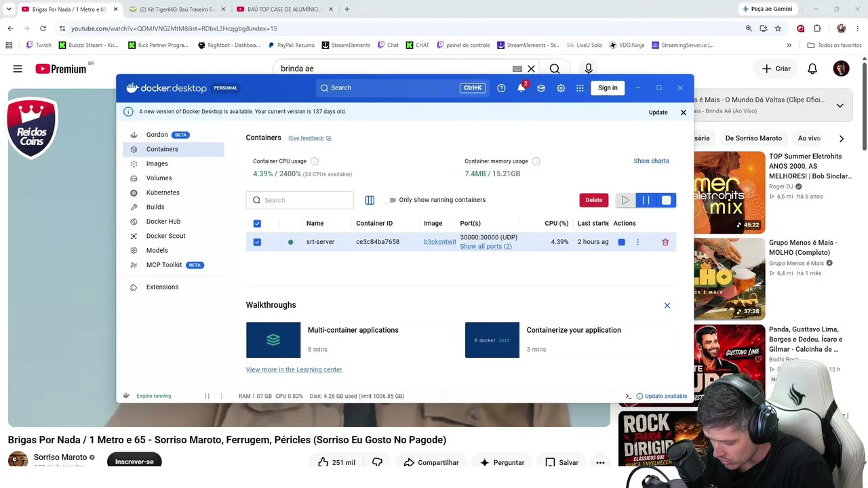Show hidden bookmarks with the overflow chevron
Screen dimensions: 868x488
[x=789, y=45]
